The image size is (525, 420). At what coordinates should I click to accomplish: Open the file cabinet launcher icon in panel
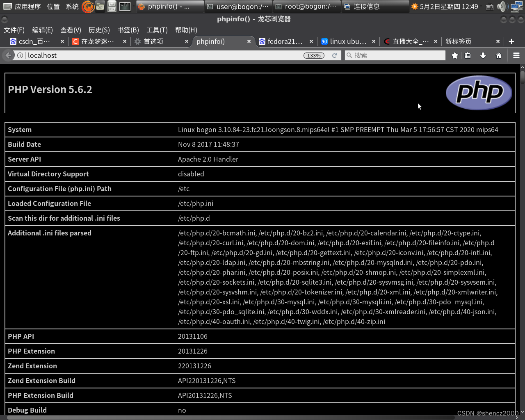(112, 7)
